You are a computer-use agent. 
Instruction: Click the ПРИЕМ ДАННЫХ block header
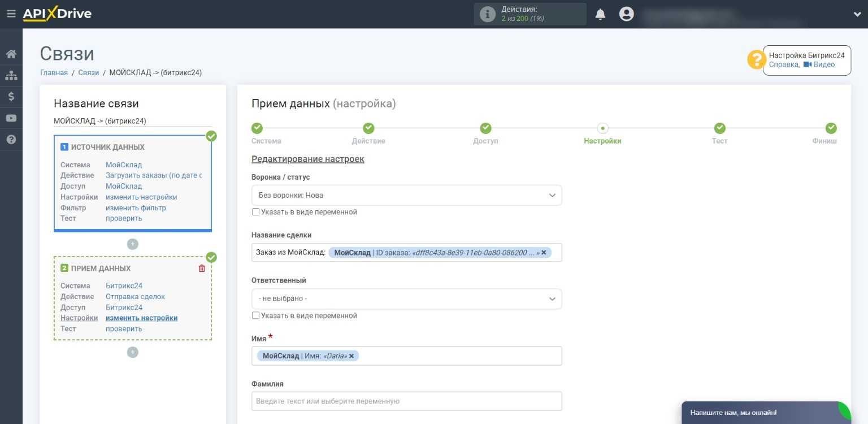point(100,269)
